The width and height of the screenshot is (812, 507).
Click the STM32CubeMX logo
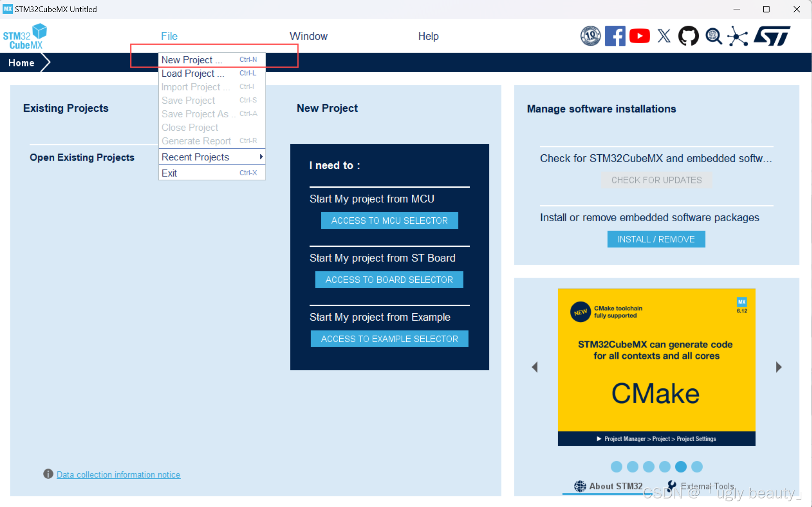point(25,36)
